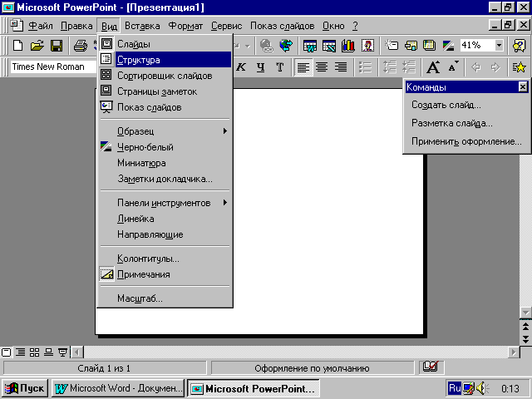Toggle bulleted list formatting
The width and height of the screenshot is (532, 399).
[x=365, y=67]
